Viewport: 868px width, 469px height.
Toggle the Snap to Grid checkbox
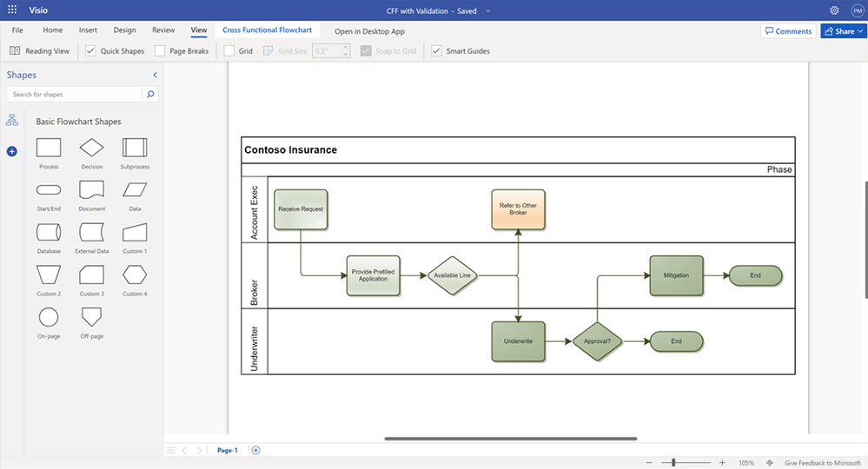point(365,51)
